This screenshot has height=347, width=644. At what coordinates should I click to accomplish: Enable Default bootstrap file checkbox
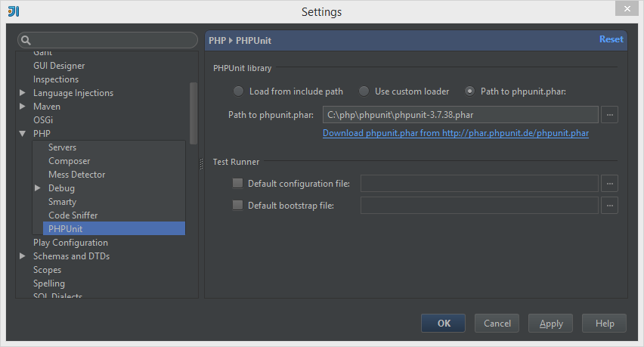pyautogui.click(x=238, y=205)
